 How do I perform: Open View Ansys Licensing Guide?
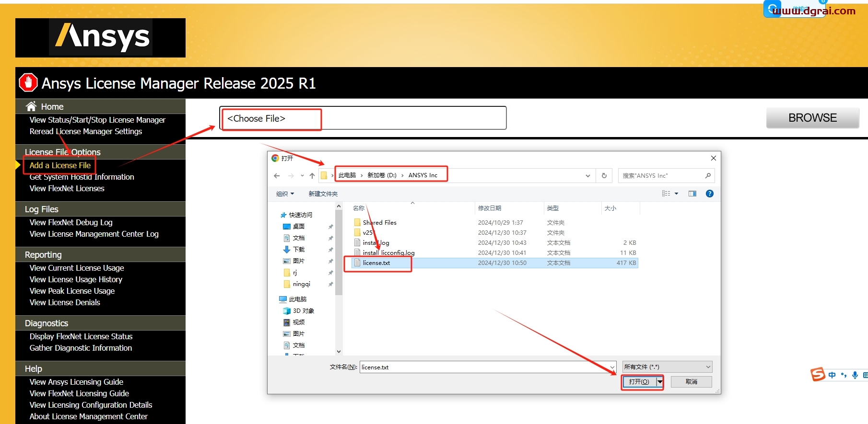(x=76, y=382)
